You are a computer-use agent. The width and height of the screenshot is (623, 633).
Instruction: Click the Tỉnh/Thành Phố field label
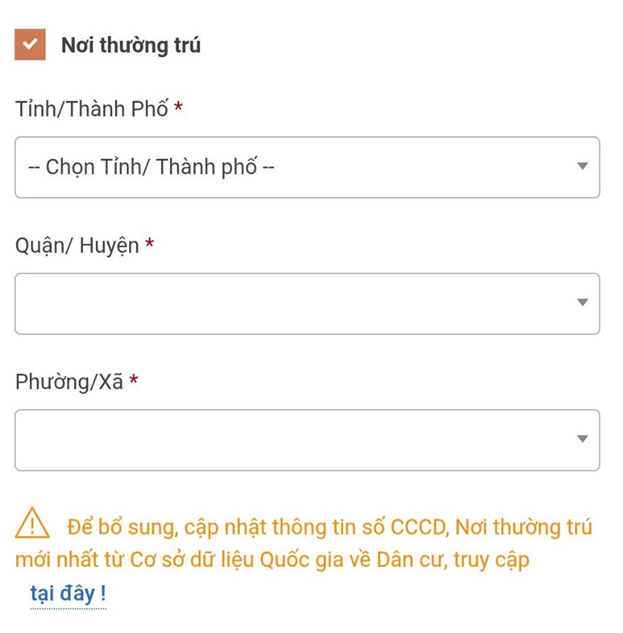[91, 109]
